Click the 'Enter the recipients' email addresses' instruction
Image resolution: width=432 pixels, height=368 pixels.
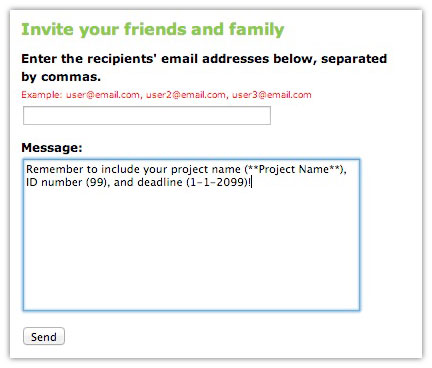[145, 59]
